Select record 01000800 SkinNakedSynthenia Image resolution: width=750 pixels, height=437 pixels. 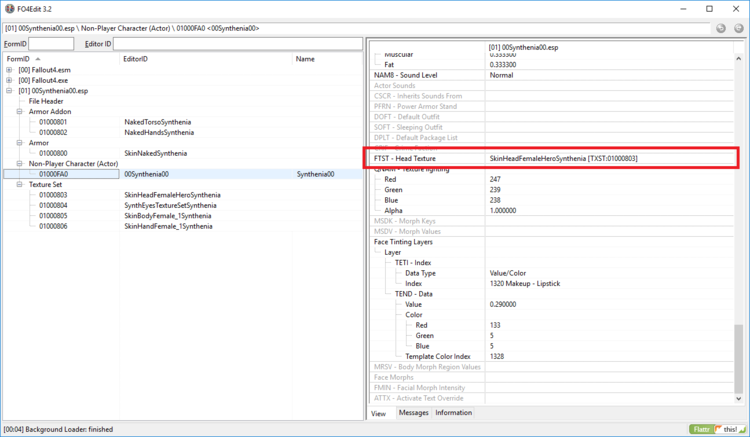183,153
